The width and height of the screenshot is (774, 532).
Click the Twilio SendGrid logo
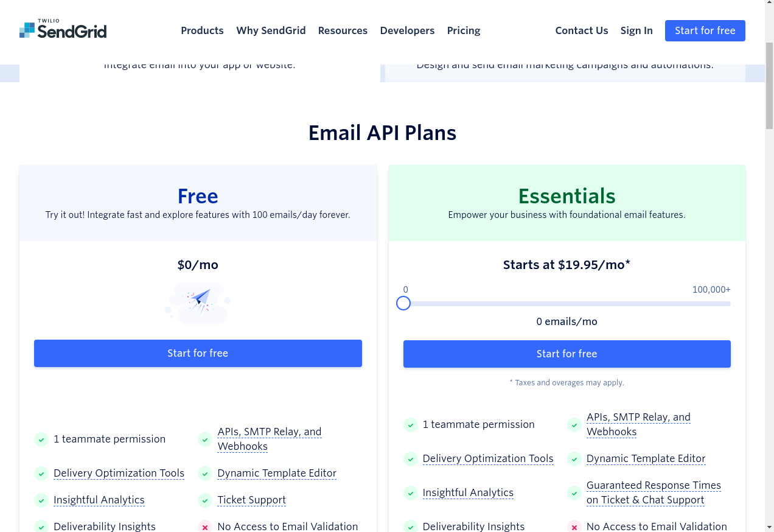63,29
